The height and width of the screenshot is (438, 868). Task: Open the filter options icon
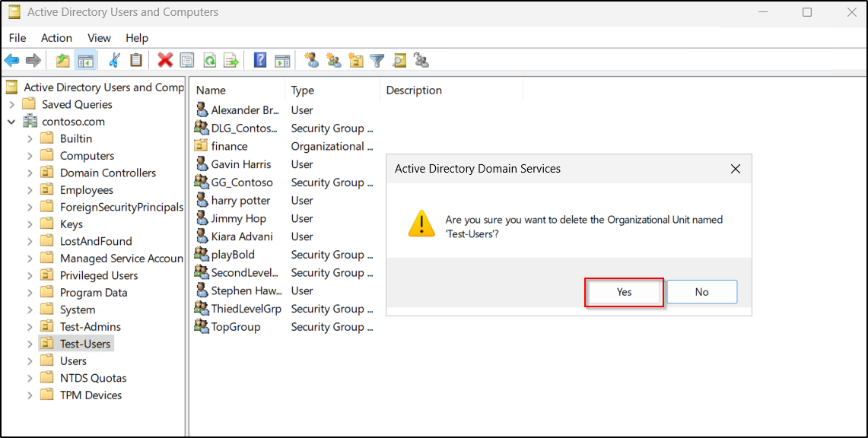click(377, 59)
